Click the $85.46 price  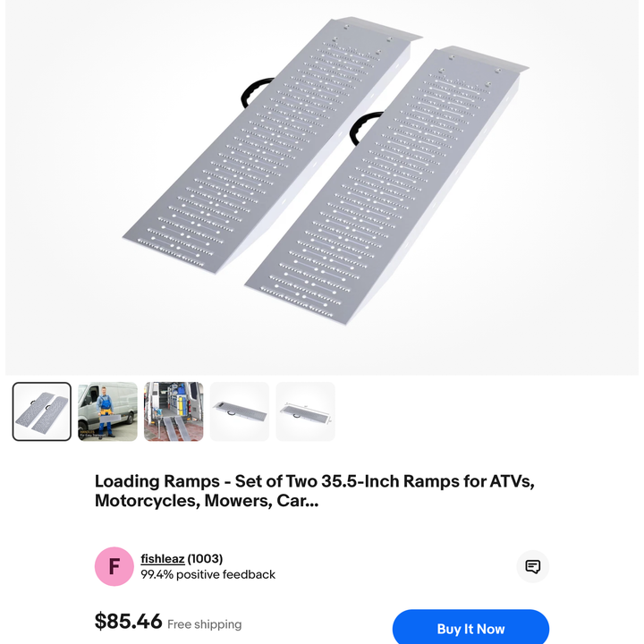(128, 621)
